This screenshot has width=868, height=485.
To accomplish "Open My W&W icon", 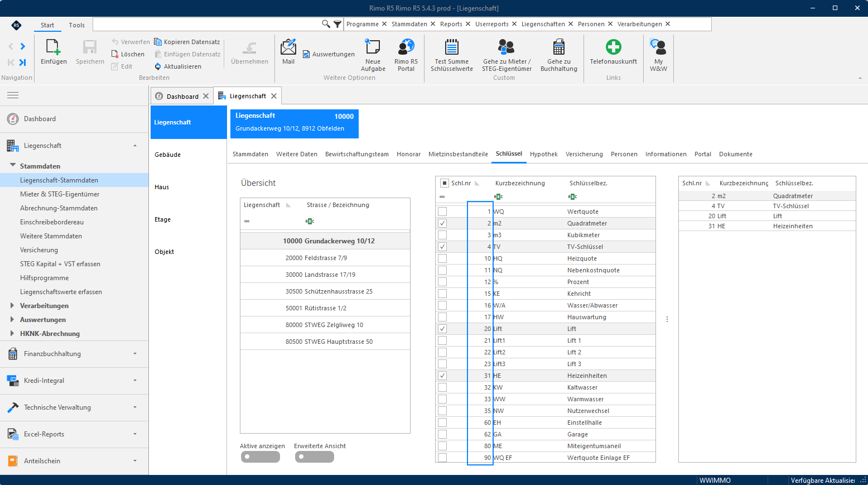I will click(x=658, y=47).
